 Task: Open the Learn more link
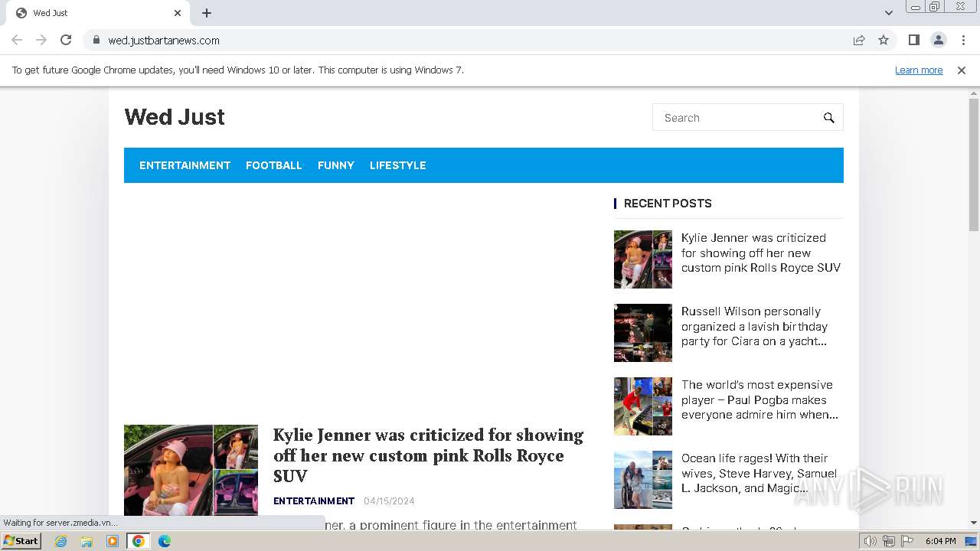[919, 70]
